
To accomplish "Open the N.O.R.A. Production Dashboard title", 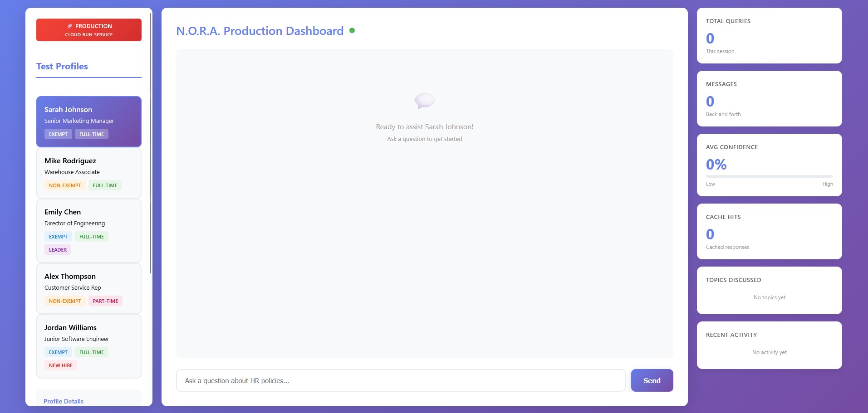I will pos(260,31).
